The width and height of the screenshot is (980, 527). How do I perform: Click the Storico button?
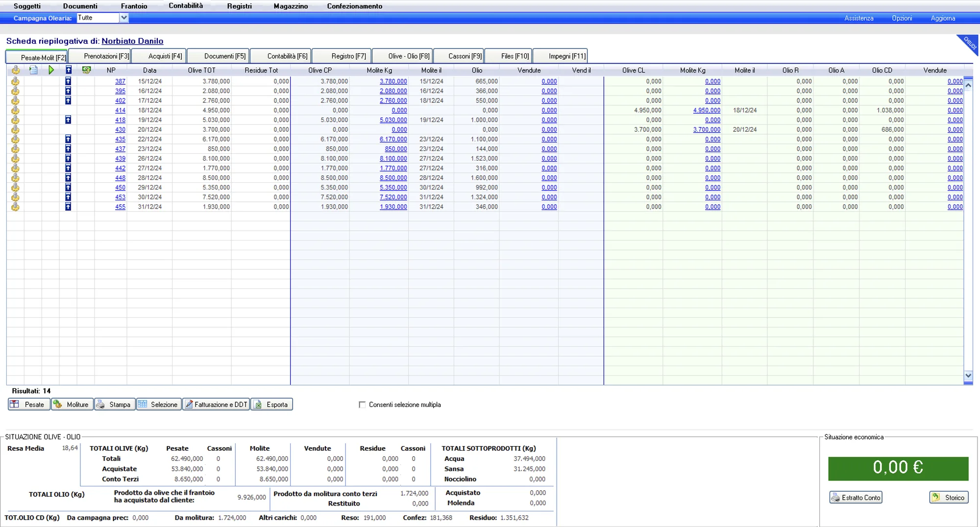pos(949,498)
